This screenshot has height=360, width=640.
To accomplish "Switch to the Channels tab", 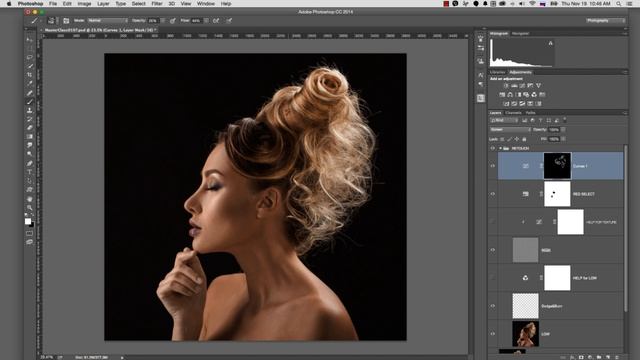I will coord(513,113).
